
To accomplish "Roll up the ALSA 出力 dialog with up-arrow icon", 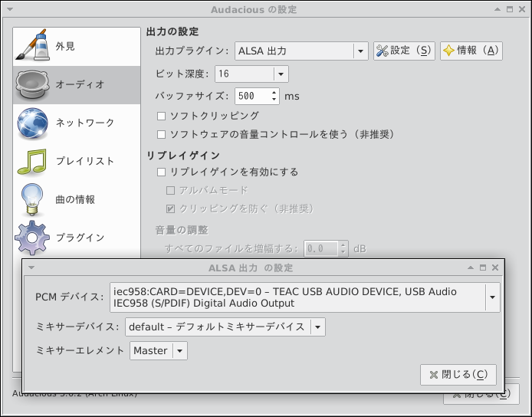I will click(471, 268).
